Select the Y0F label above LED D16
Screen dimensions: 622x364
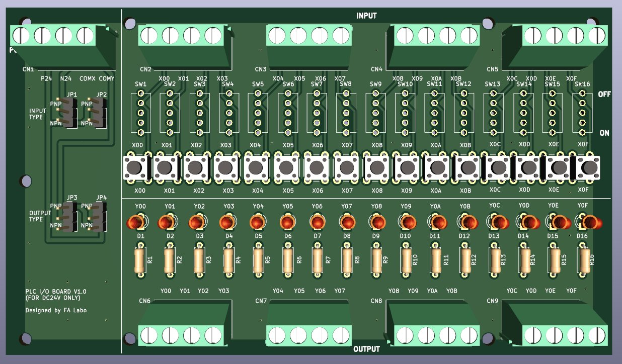tap(582, 207)
